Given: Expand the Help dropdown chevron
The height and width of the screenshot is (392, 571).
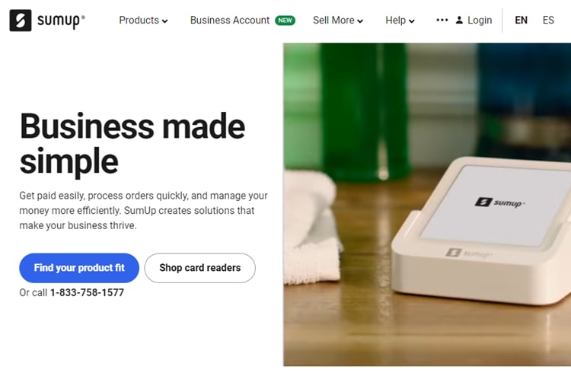Looking at the screenshot, I should [x=412, y=21].
